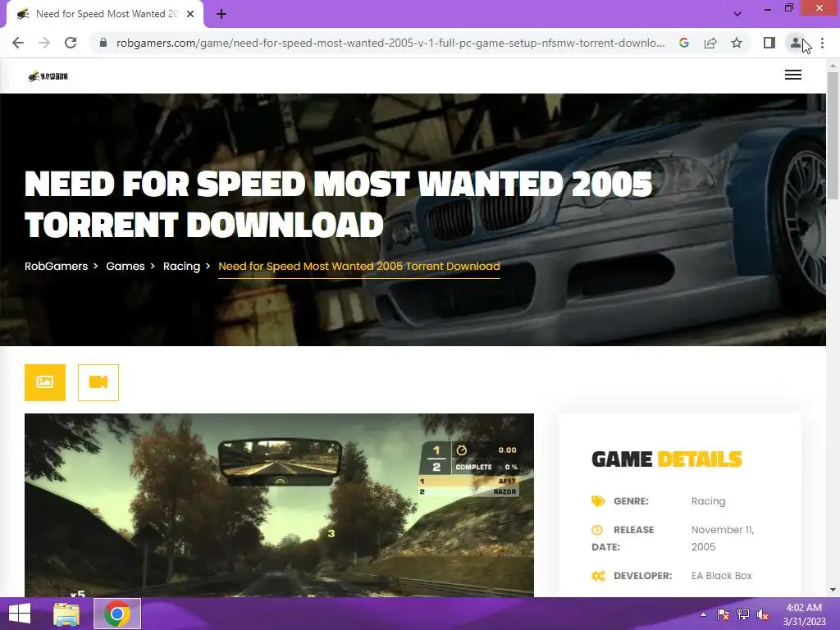Open the Chrome profile avatar icon
The width and height of the screenshot is (840, 630).
tap(796, 43)
